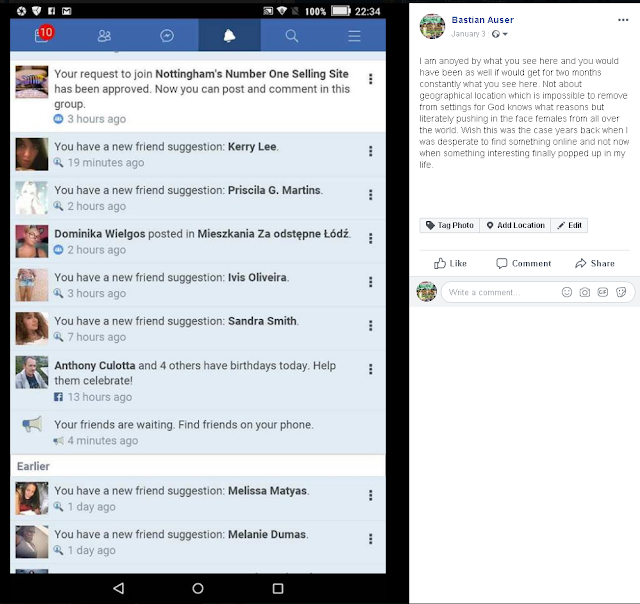Screen dimensions: 640x604
Task: Open the post's three-dot options menu
Action: tap(623, 20)
